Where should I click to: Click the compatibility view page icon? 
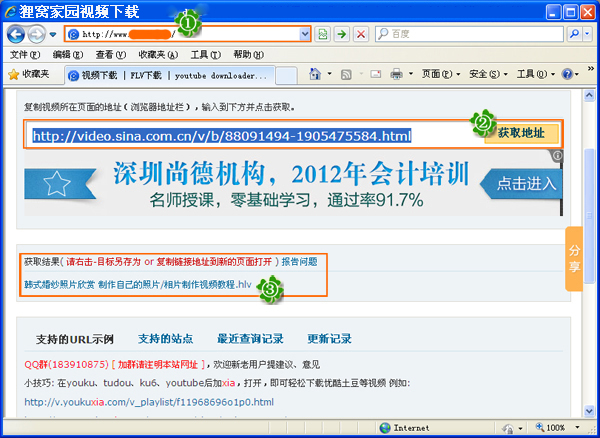pos(323,34)
